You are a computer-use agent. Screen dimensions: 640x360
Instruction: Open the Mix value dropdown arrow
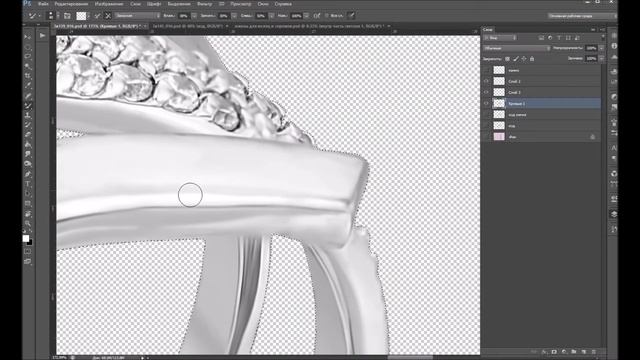click(x=272, y=16)
